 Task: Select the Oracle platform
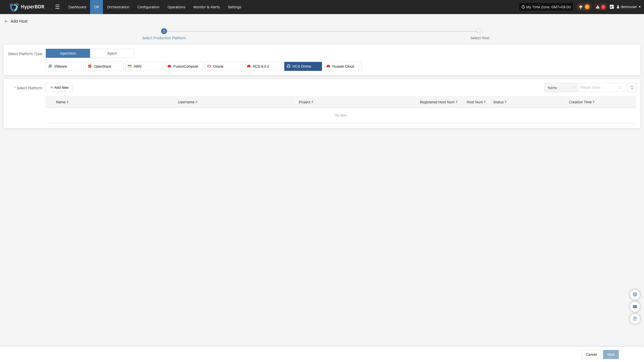pyautogui.click(x=224, y=66)
